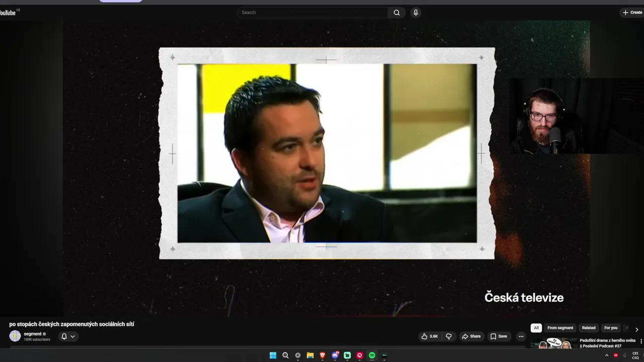
Task: Open Brave browser from the taskbar
Action: point(323,355)
